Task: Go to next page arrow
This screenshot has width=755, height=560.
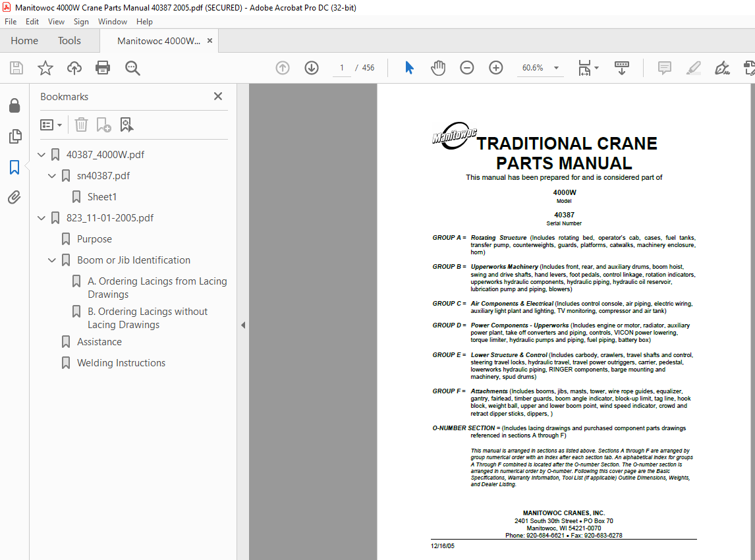Action: click(312, 68)
